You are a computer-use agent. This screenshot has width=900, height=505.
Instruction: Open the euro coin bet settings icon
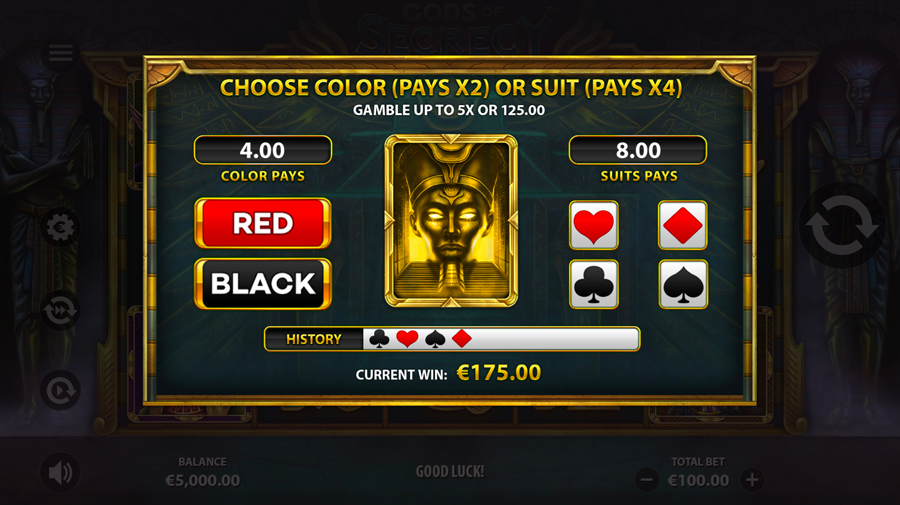coord(60,228)
